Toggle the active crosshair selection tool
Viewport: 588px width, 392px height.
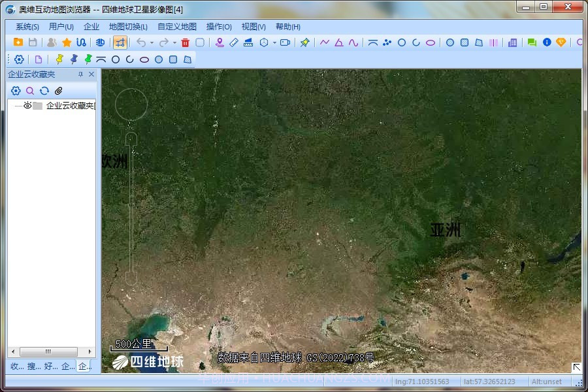coord(122,42)
